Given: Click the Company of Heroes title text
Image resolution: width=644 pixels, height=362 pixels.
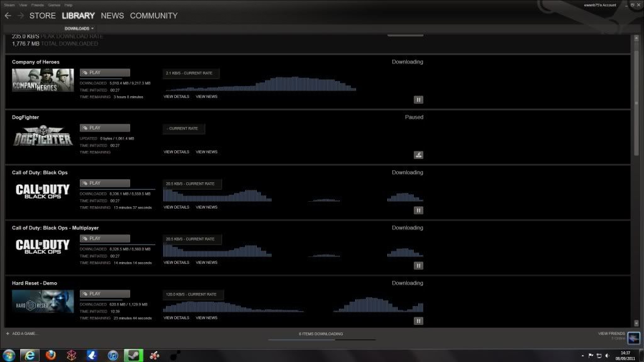Looking at the screenshot, I should coord(36,62).
